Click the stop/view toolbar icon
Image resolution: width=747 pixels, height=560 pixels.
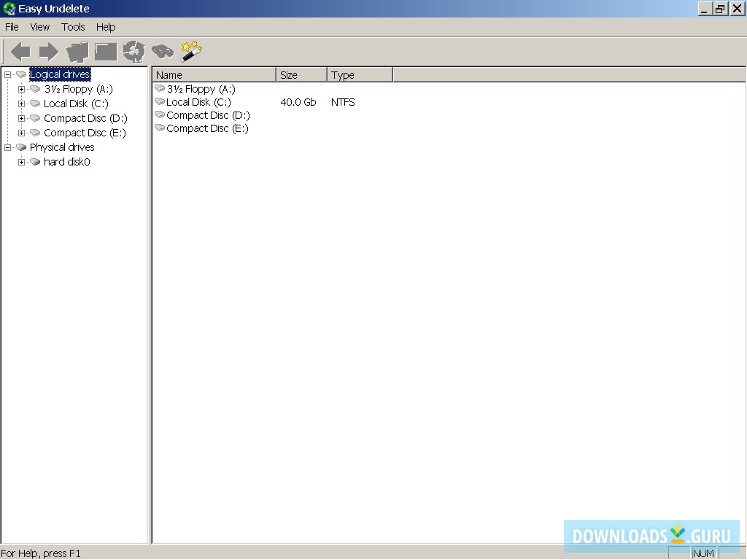pos(106,51)
